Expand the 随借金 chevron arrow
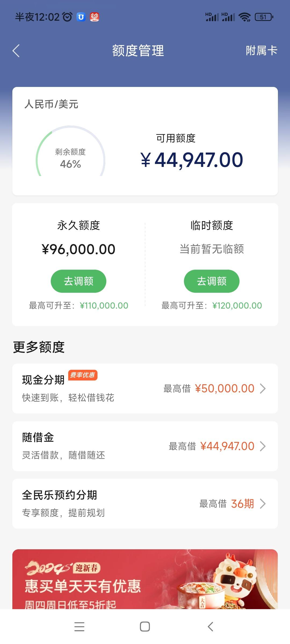The image size is (290, 644). 263,446
